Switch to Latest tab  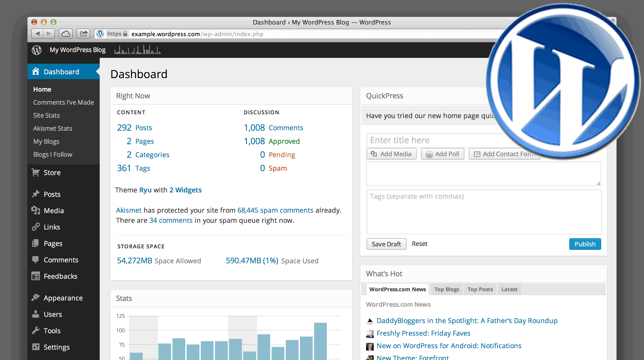(509, 289)
